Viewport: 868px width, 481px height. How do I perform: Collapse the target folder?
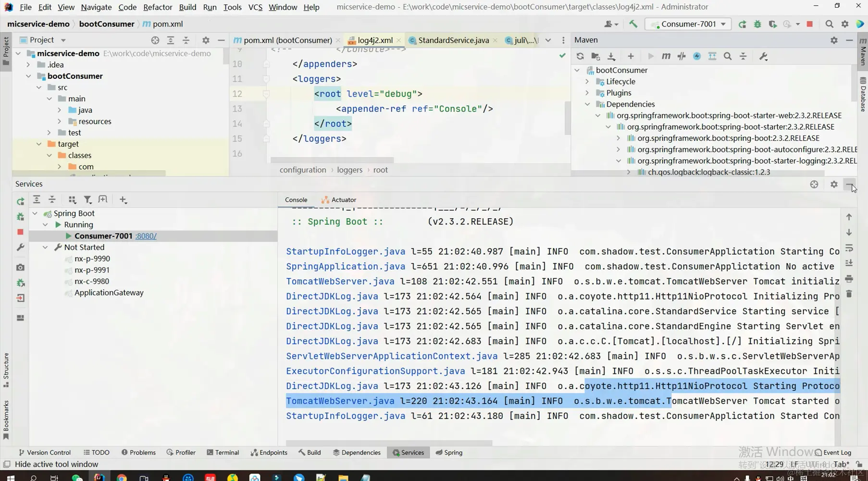pos(39,144)
